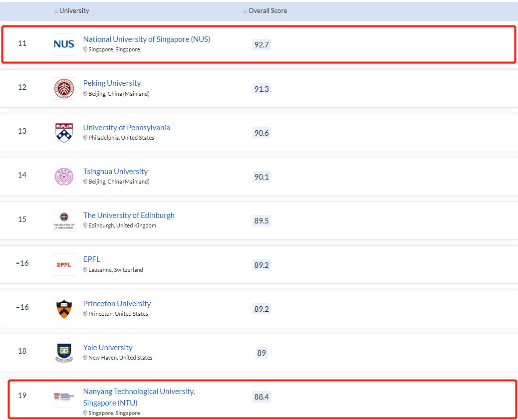
Task: Open the Yale University crest logo
Action: pos(64,353)
